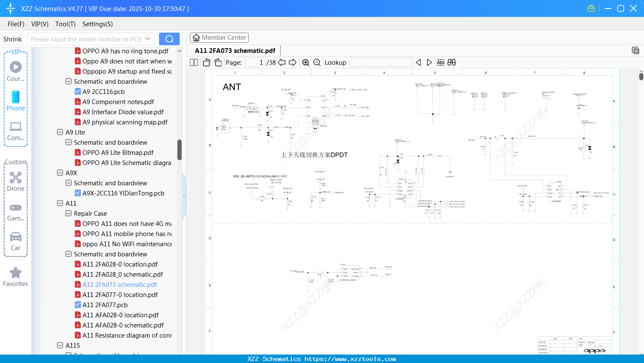Screen dimensions: 644x363
Task: Open the Favorites star
Action: point(16,277)
